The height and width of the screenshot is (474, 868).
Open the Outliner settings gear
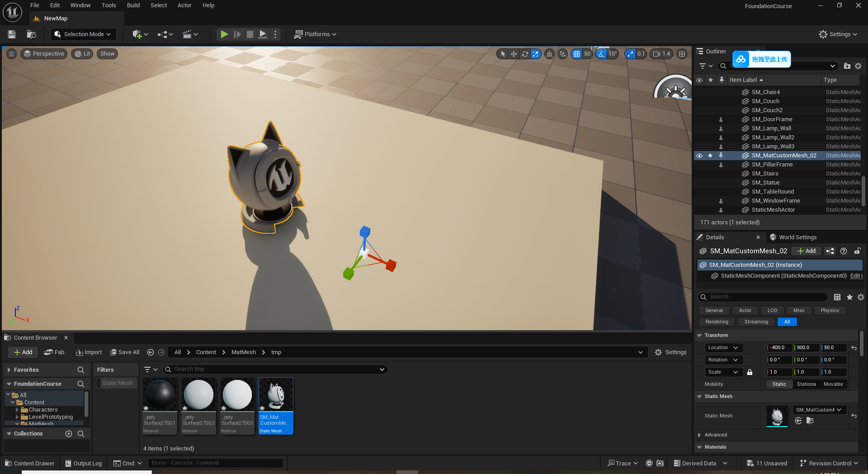pos(858,66)
